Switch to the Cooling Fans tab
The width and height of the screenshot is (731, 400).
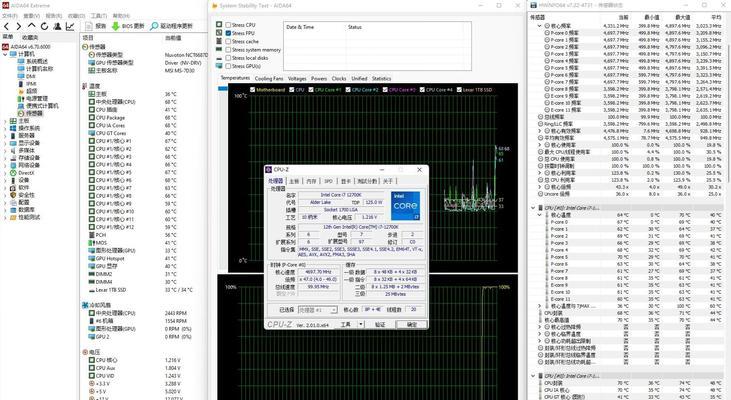[x=269, y=79]
